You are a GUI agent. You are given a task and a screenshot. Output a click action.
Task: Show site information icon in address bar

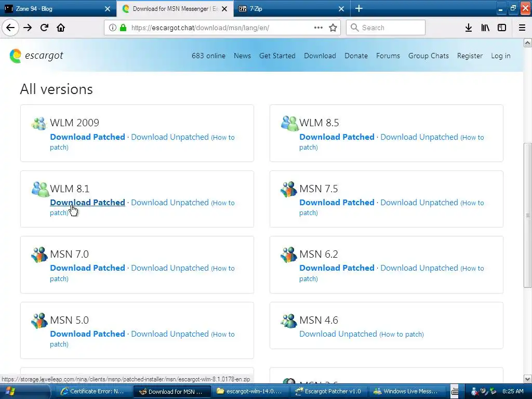[x=113, y=28]
